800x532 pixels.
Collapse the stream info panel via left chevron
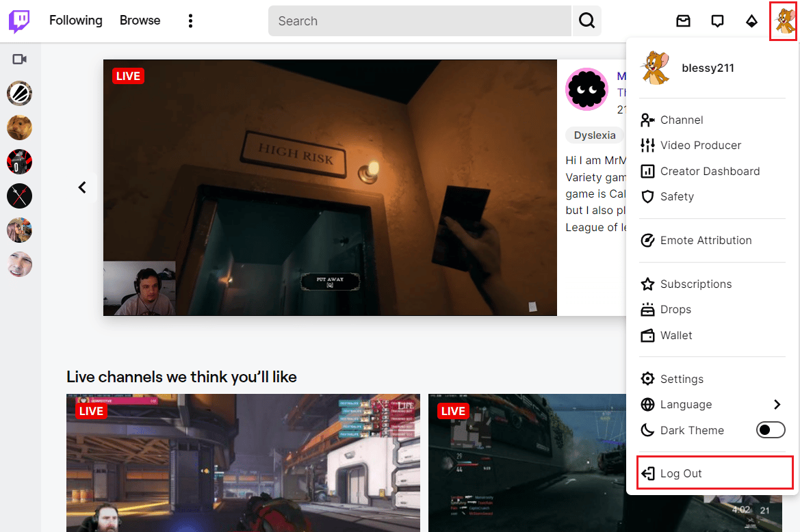(x=82, y=187)
